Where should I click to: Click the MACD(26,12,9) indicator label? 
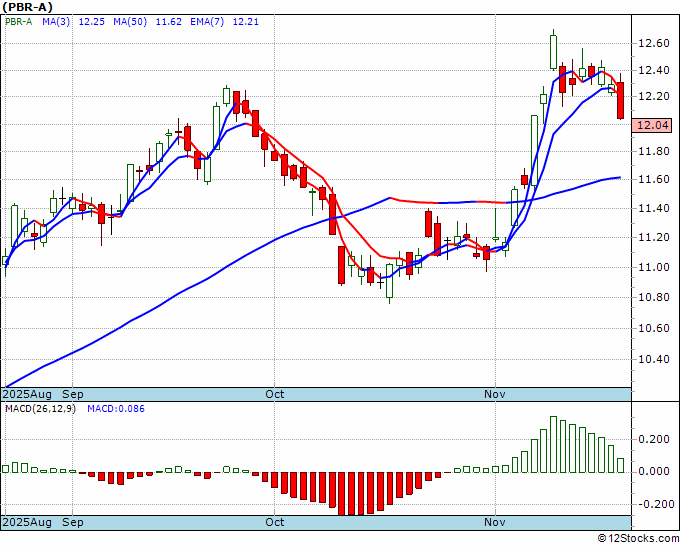(x=40, y=409)
